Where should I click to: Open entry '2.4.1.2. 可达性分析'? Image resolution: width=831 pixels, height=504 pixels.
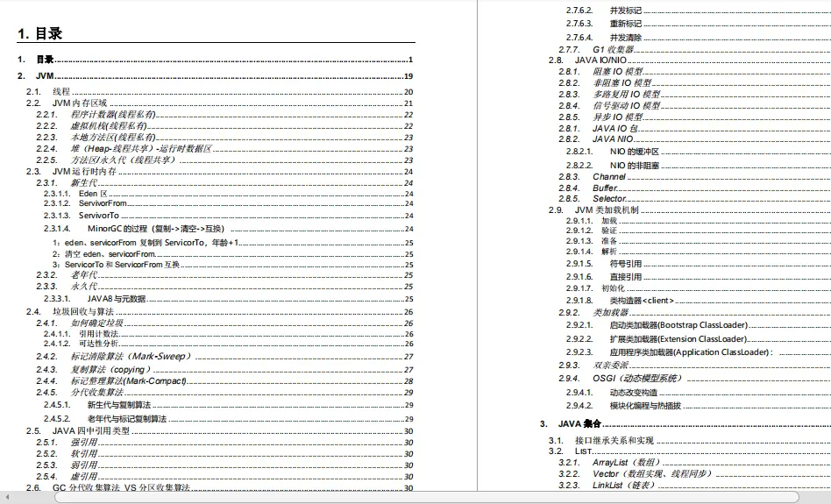(229, 344)
